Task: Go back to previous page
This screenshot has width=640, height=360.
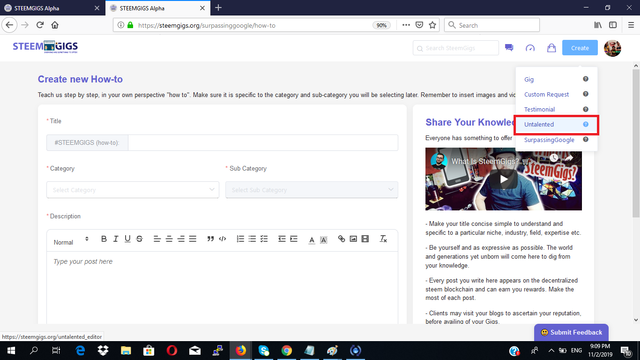Action: [9, 25]
